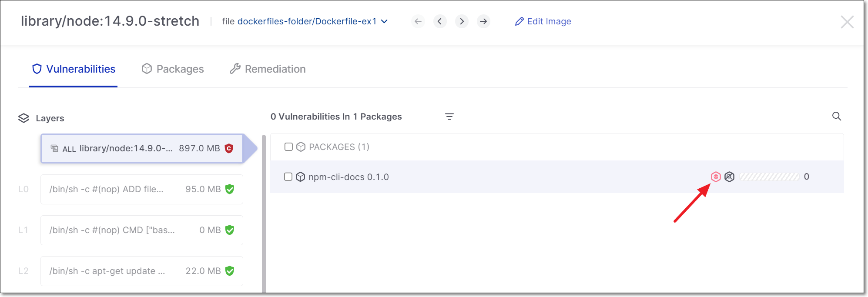Click the 22.0 MB size value
The width and height of the screenshot is (868, 297).
[x=203, y=271]
